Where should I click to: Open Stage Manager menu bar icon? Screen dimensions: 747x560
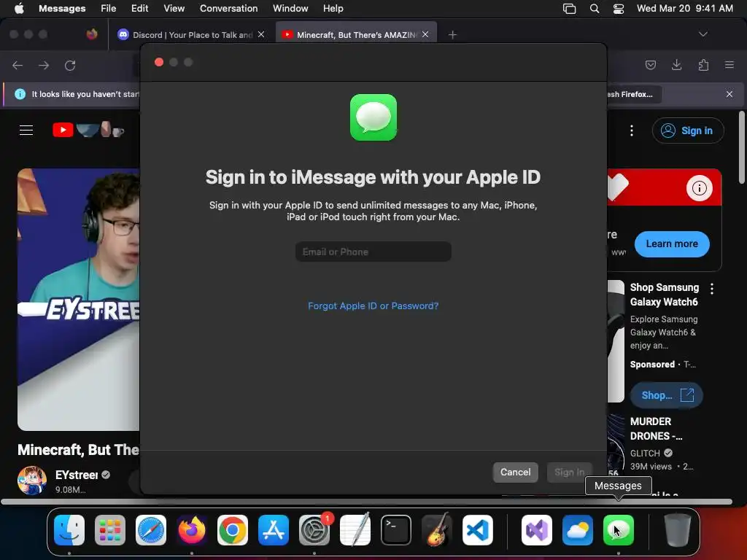coord(569,9)
